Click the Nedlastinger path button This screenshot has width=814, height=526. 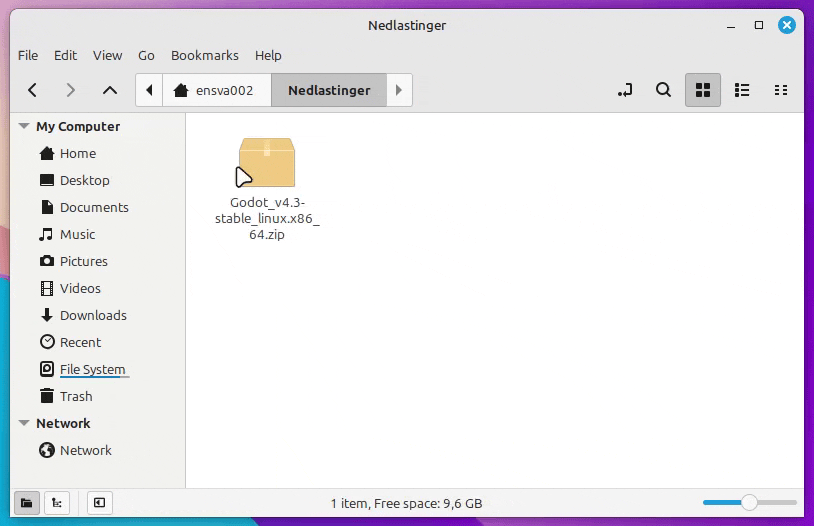[x=329, y=90]
